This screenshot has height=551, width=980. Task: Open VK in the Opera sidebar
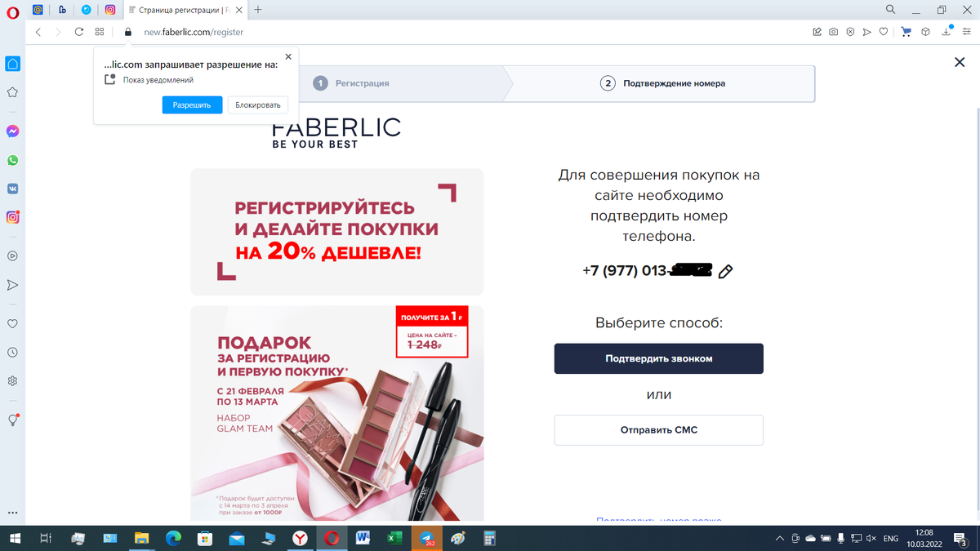pos(13,188)
